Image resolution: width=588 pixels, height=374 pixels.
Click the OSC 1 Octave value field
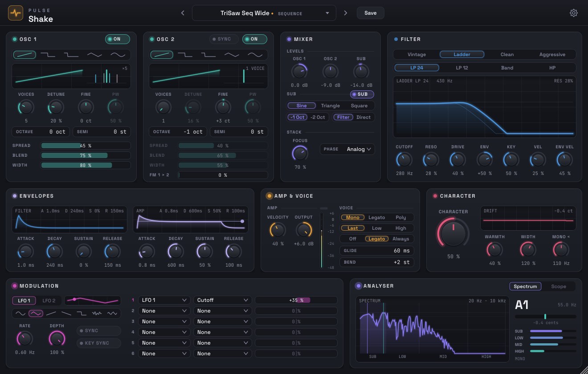[41, 132]
